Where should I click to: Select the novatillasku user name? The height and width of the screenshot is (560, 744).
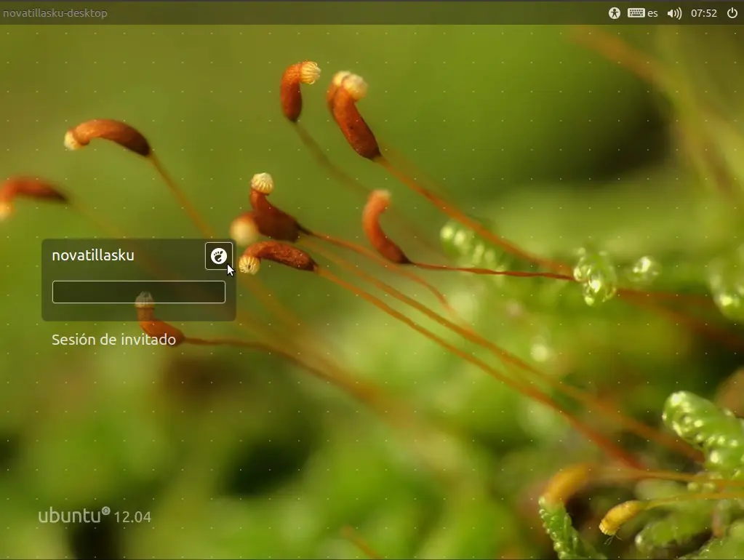pos(93,255)
